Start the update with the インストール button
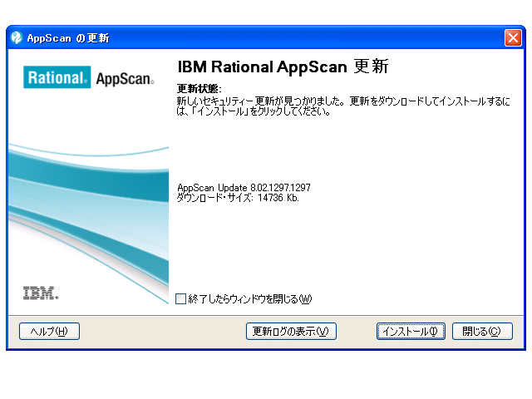 pos(411,332)
